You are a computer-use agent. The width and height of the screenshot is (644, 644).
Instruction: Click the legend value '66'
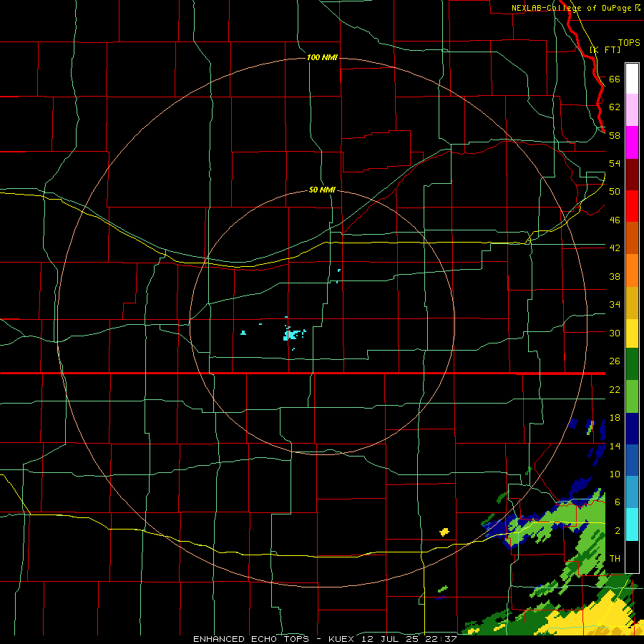click(615, 79)
